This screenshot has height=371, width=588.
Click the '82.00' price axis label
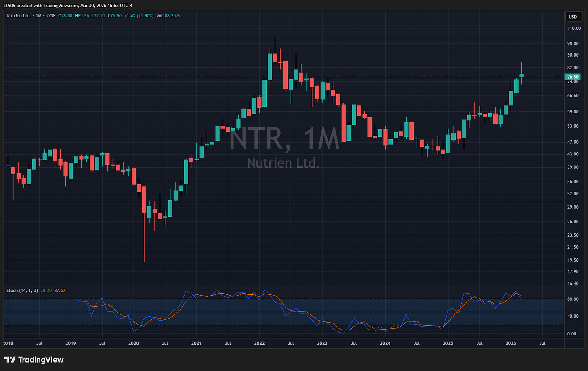tap(573, 67)
